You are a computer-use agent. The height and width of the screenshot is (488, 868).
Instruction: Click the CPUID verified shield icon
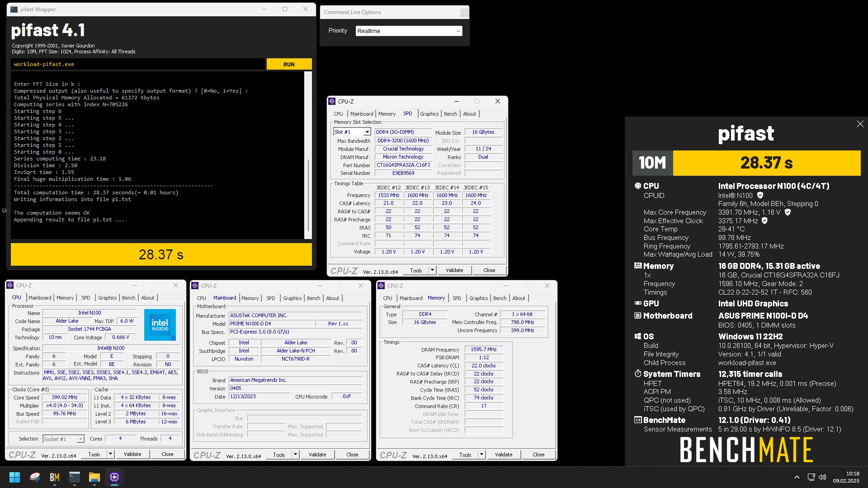tap(760, 195)
